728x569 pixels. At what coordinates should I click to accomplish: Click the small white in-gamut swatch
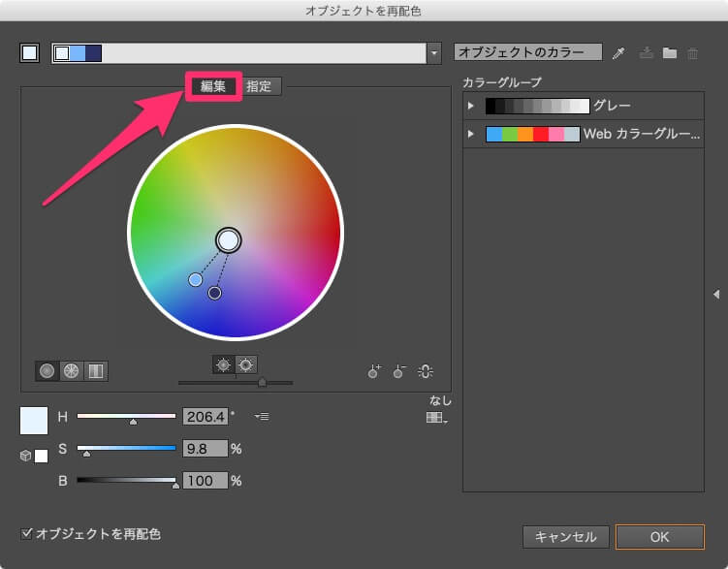pyautogui.click(x=41, y=456)
